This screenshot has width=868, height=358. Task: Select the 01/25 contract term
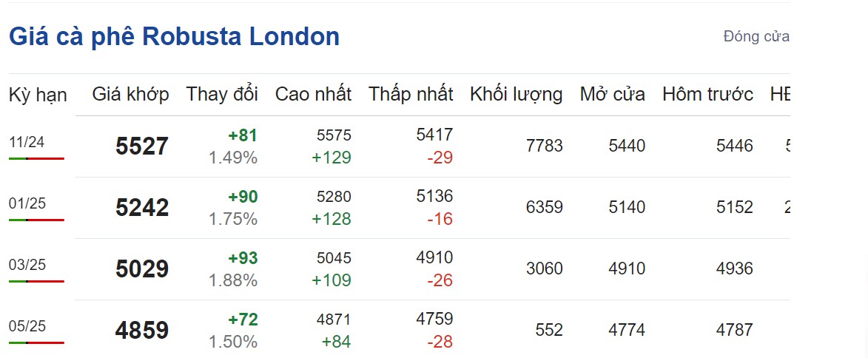pos(27,203)
